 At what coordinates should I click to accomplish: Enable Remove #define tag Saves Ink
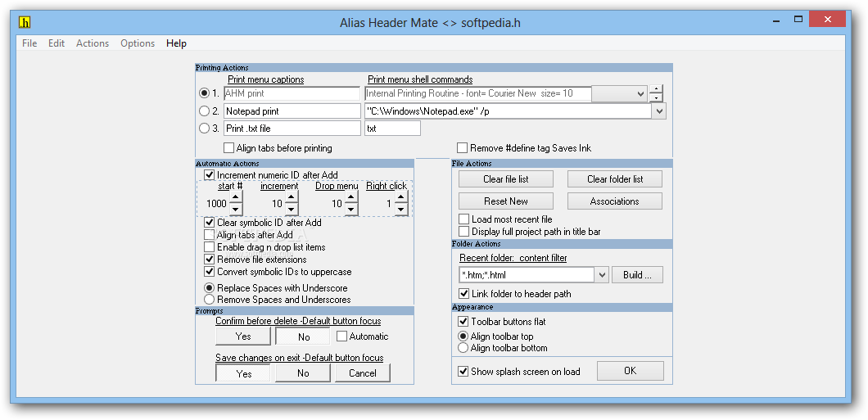tap(462, 147)
